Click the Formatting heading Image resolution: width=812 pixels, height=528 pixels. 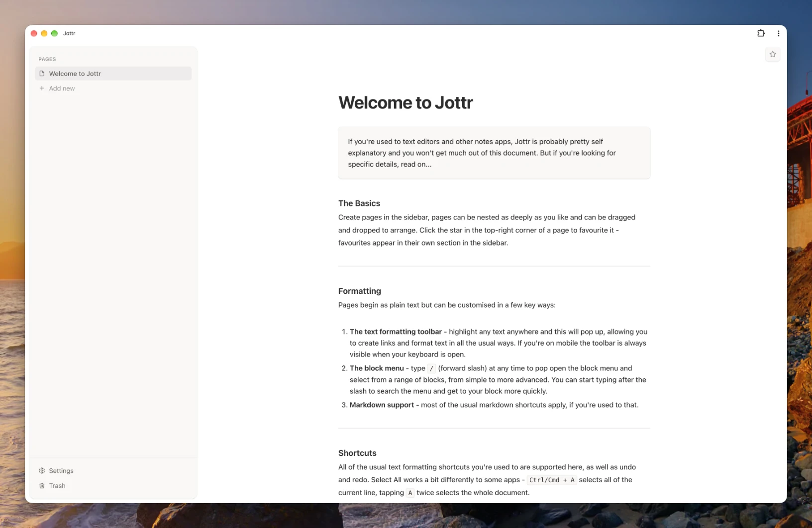click(x=360, y=291)
